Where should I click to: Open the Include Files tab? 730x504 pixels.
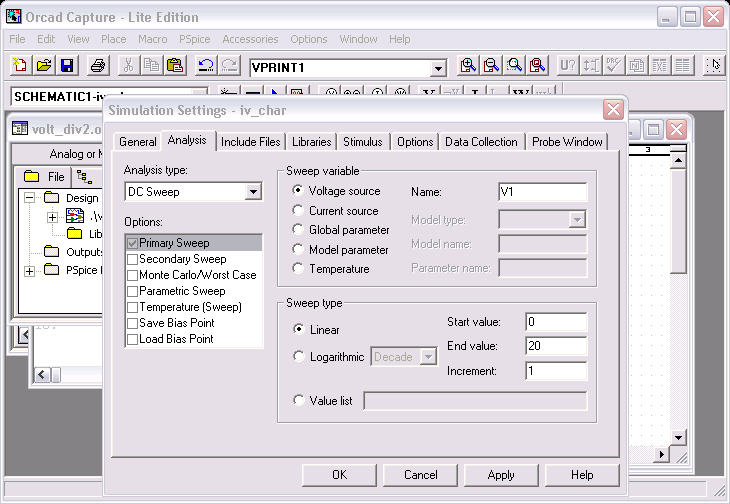click(x=250, y=141)
